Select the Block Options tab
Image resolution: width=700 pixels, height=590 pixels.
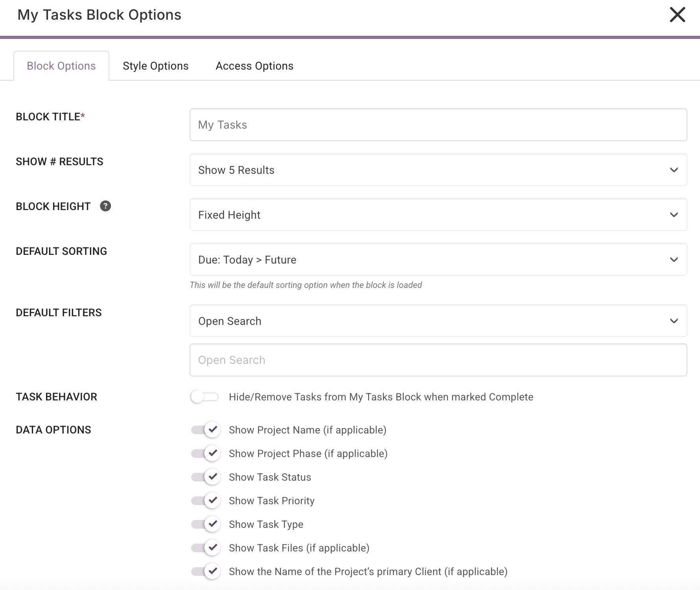point(61,66)
